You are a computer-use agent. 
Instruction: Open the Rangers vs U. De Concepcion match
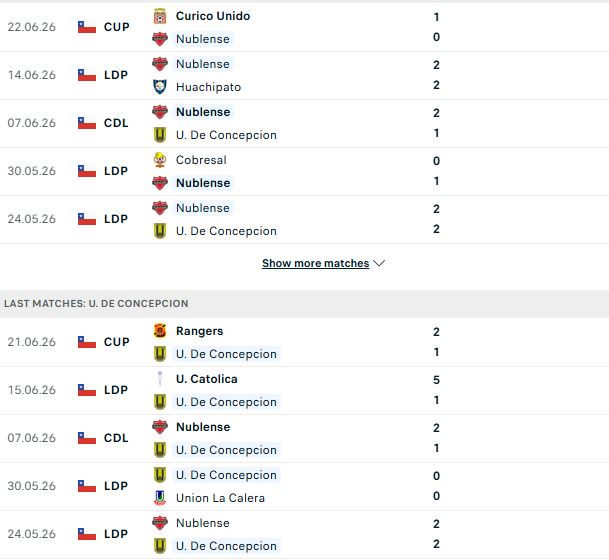click(x=304, y=342)
